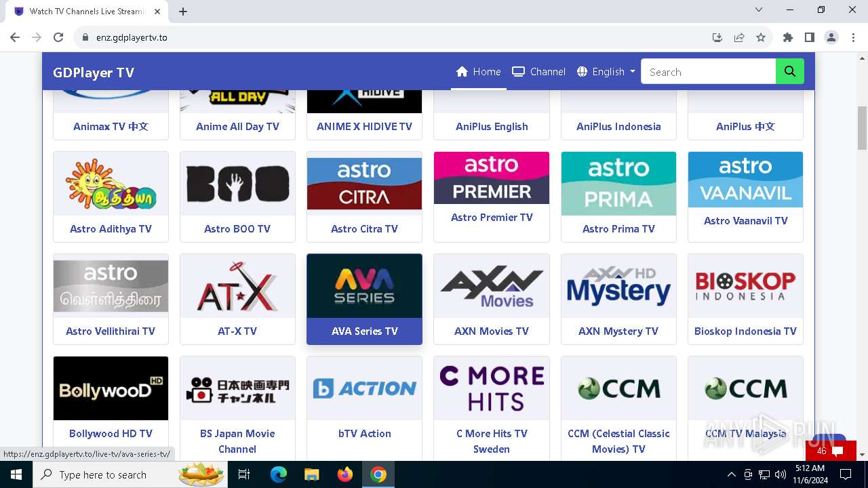868x488 pixels.
Task: Select Astro Vaanavil logo thumbnail
Action: (745, 180)
